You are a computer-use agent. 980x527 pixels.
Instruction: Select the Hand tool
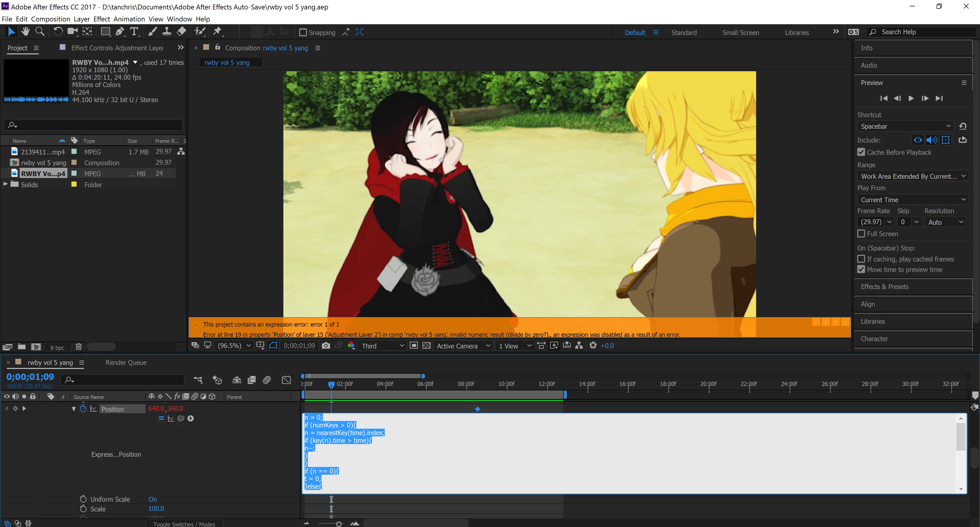point(26,32)
